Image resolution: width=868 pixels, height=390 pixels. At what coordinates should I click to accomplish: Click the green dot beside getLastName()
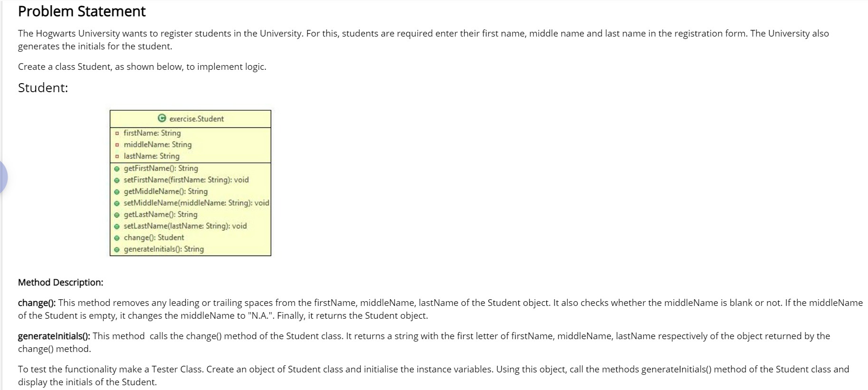tap(117, 215)
